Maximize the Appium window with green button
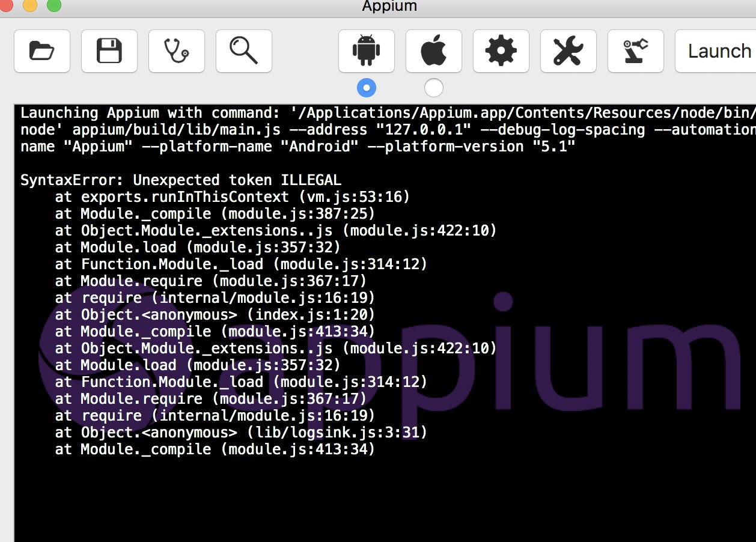The height and width of the screenshot is (542, 756). (54, 5)
